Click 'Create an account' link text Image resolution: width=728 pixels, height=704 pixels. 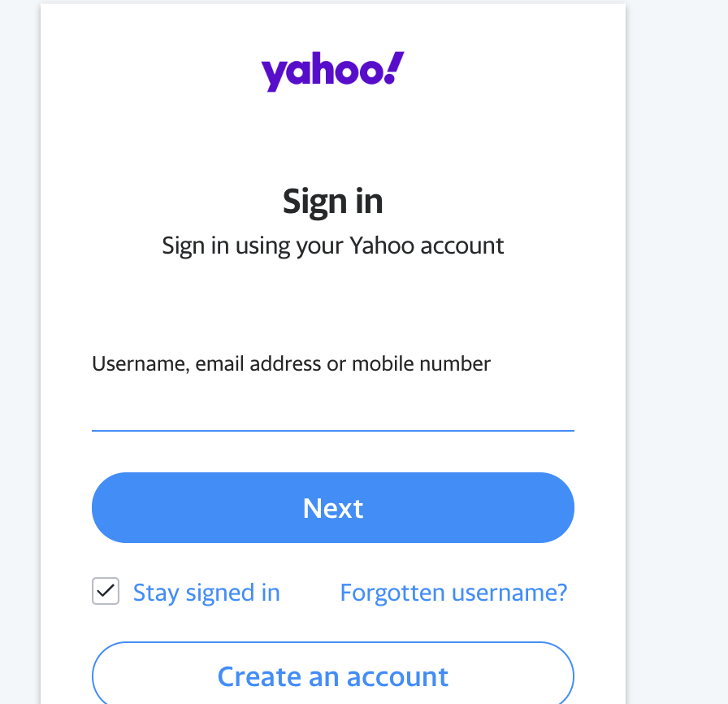pyautogui.click(x=332, y=676)
